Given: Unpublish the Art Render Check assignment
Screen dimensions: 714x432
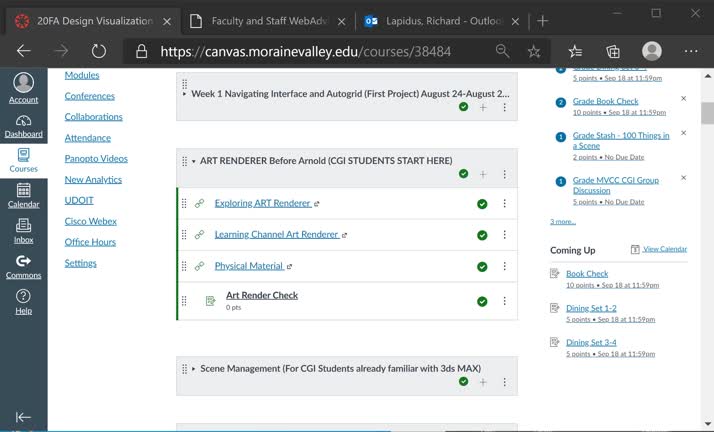Looking at the screenshot, I should pyautogui.click(x=482, y=301).
